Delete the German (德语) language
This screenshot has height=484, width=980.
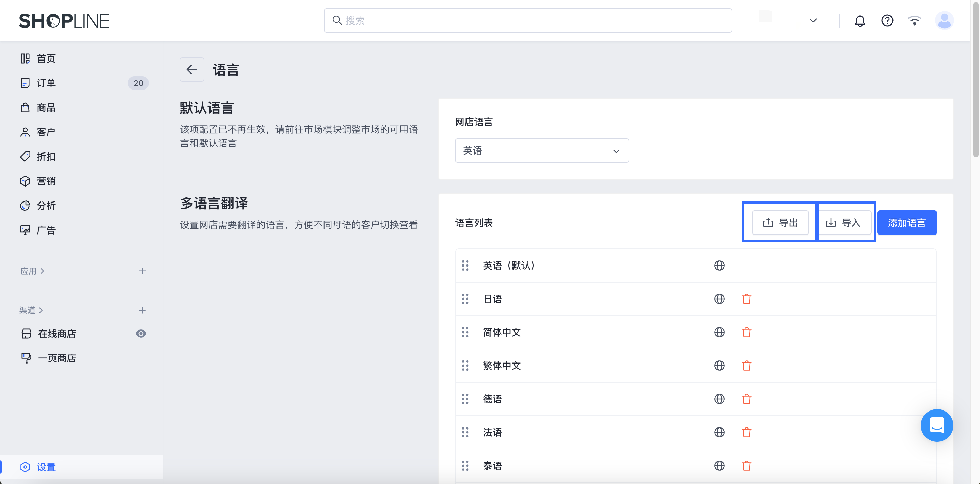(746, 399)
